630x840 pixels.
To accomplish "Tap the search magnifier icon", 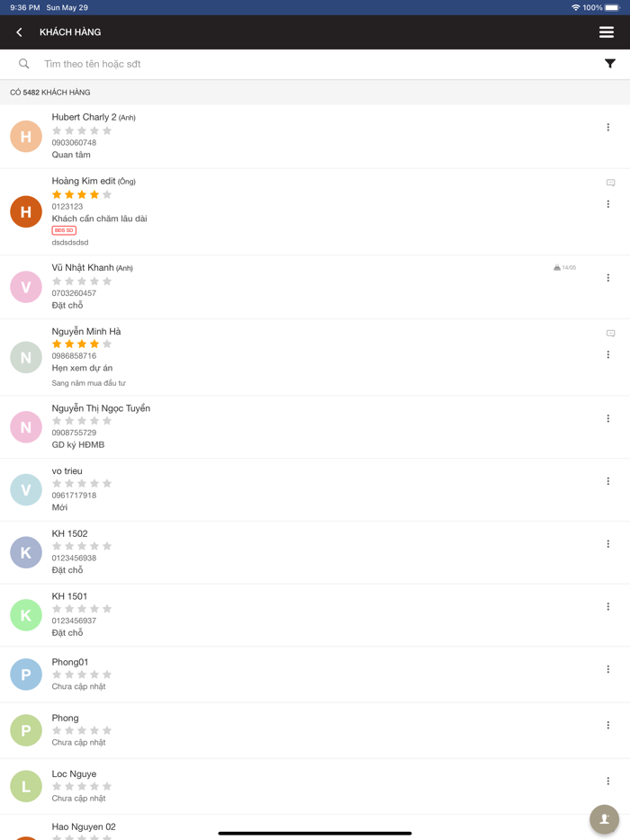I will (24, 64).
